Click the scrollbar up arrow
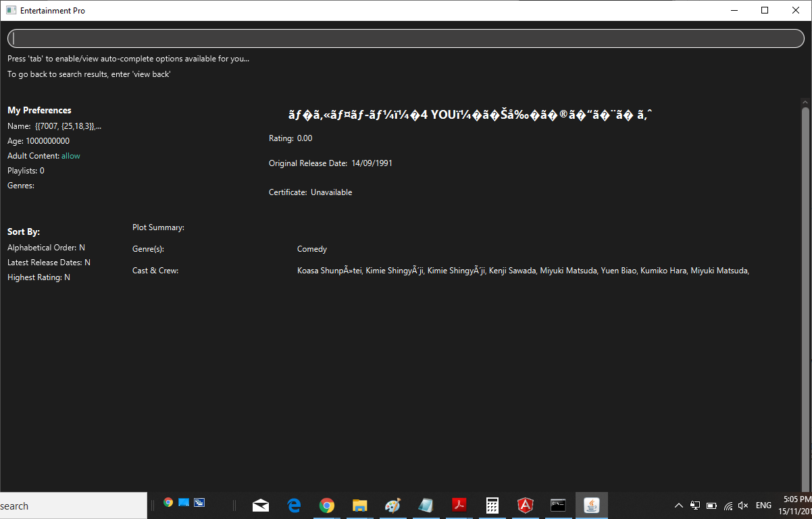 [805, 101]
